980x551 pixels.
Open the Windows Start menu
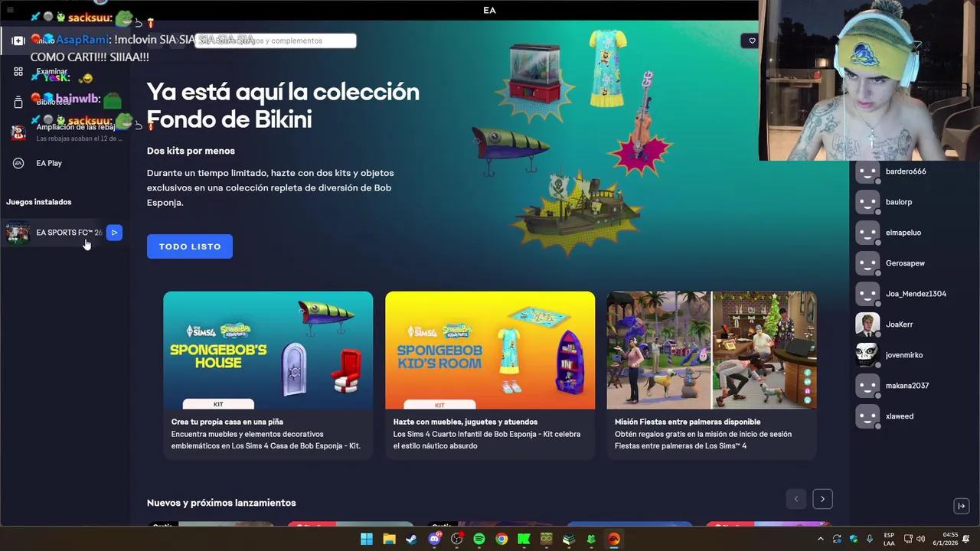pos(367,539)
